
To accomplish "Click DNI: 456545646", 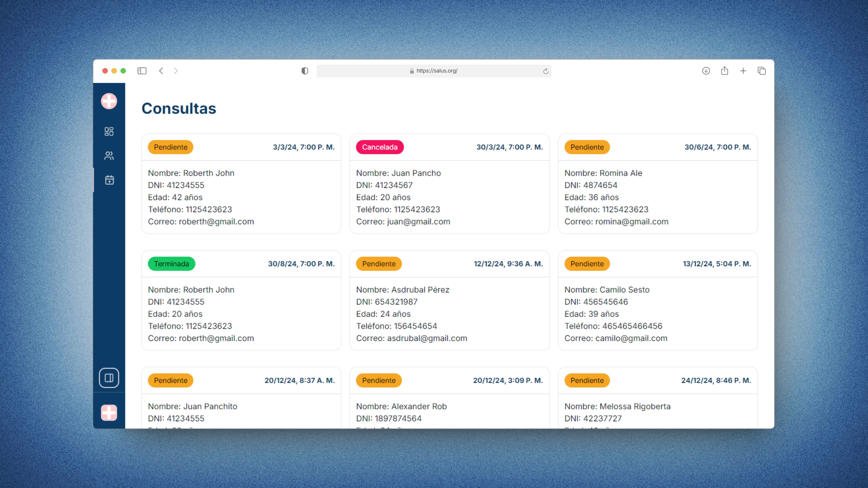I will 596,302.
